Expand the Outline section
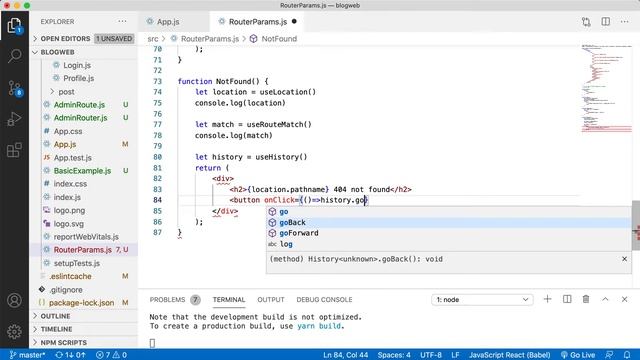Image resolution: width=640 pixels, height=360 pixels. pyautogui.click(x=83, y=316)
